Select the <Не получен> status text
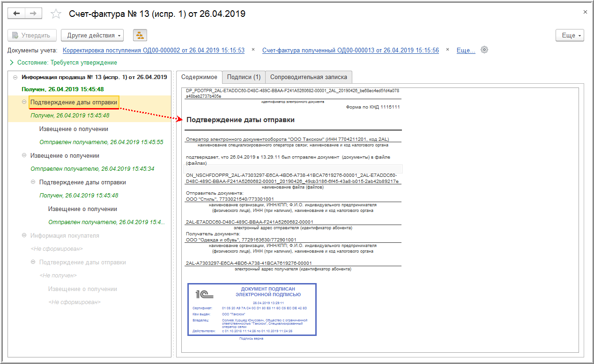 pos(58,275)
